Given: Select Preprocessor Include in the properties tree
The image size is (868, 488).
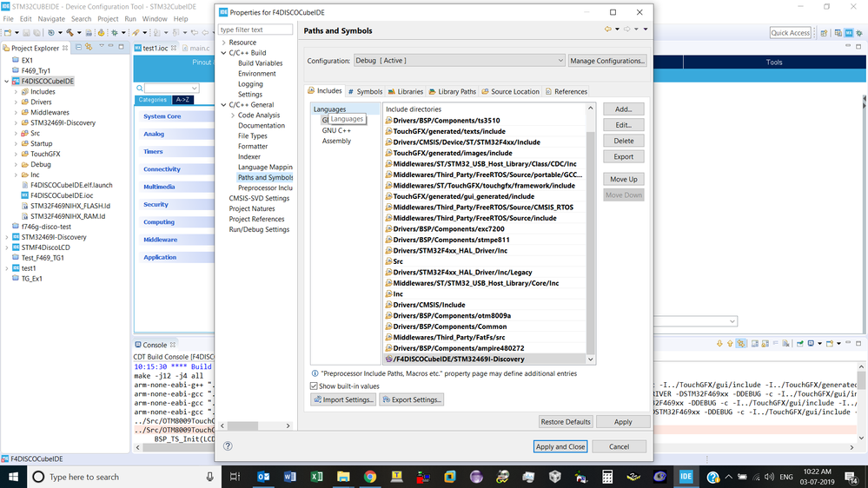Looking at the screenshot, I should coord(265,188).
